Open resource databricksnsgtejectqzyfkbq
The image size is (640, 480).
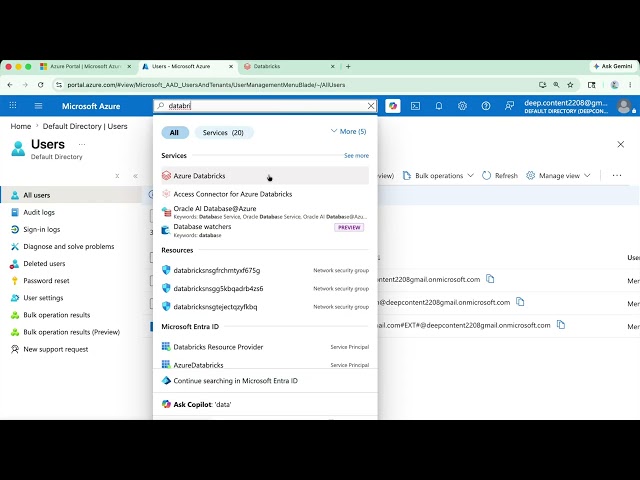265,307
